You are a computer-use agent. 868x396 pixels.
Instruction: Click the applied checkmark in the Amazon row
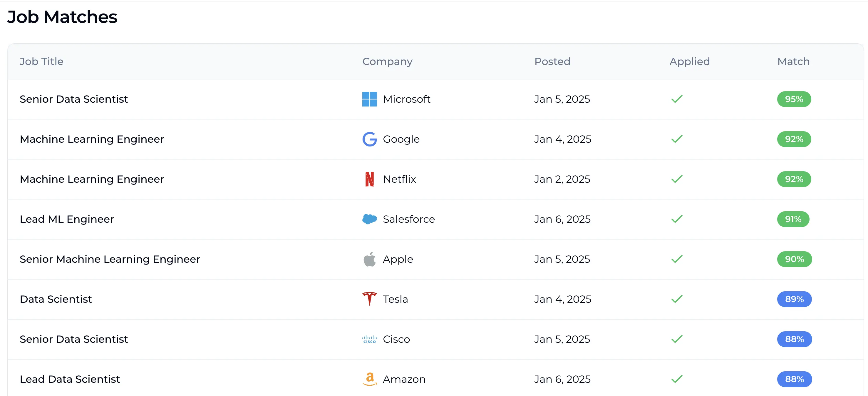point(677,379)
